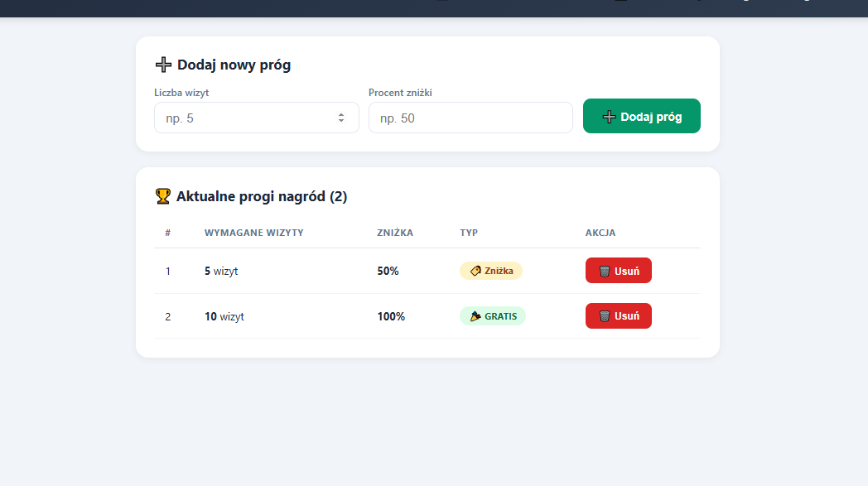Select the Wymagane wizyty column header
This screenshot has height=486, width=868.
(x=253, y=233)
